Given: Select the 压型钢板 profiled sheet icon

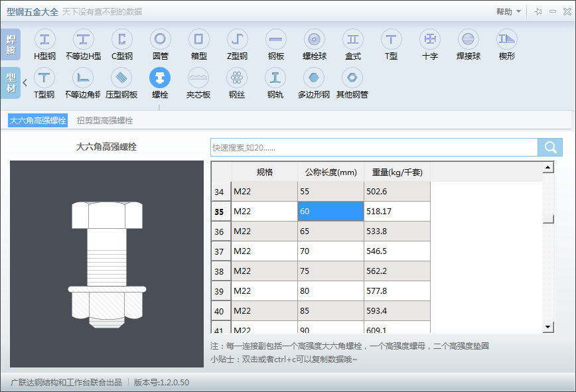Looking at the screenshot, I should click(x=121, y=78).
